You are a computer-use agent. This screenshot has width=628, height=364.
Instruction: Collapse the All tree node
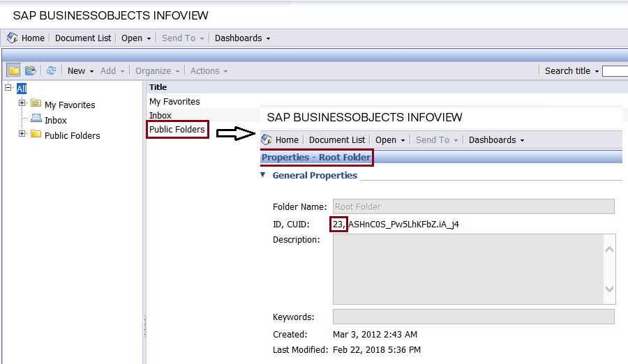pos(8,87)
